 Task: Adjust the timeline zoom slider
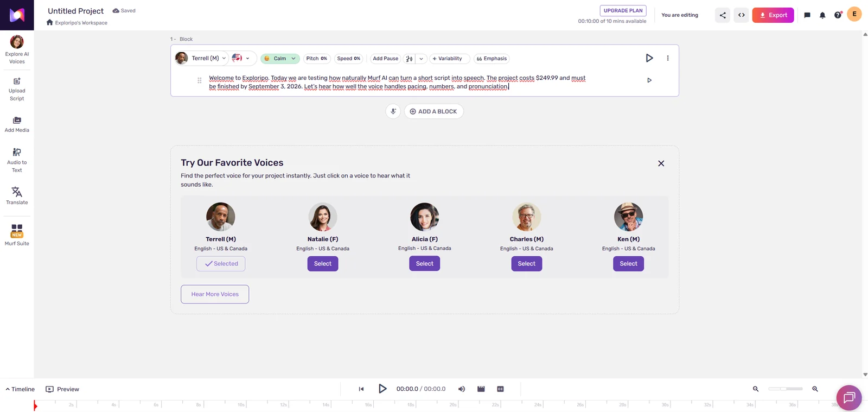click(x=785, y=389)
